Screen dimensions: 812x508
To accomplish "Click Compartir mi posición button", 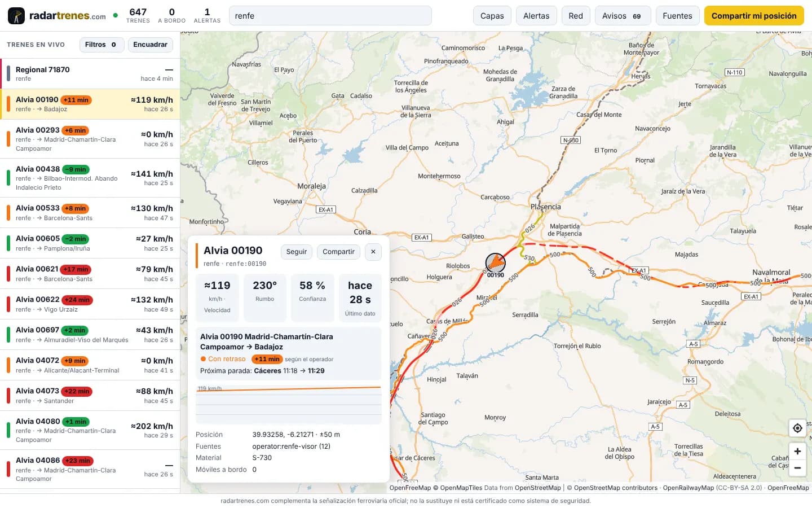I will (x=754, y=16).
